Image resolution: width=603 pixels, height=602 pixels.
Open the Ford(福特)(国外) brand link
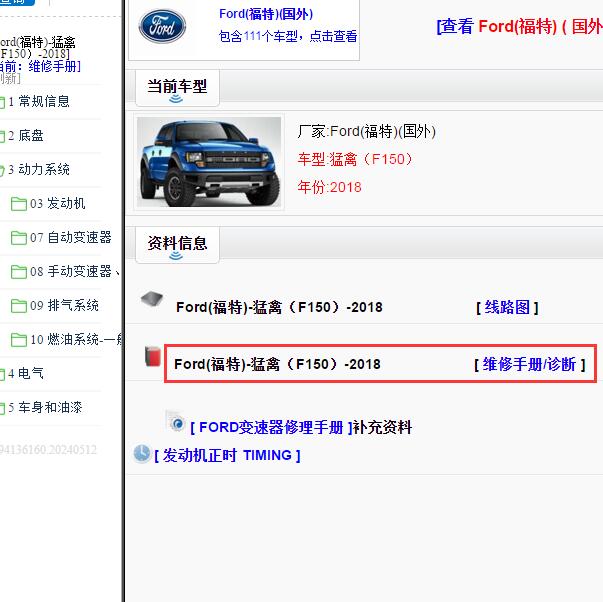[266, 14]
